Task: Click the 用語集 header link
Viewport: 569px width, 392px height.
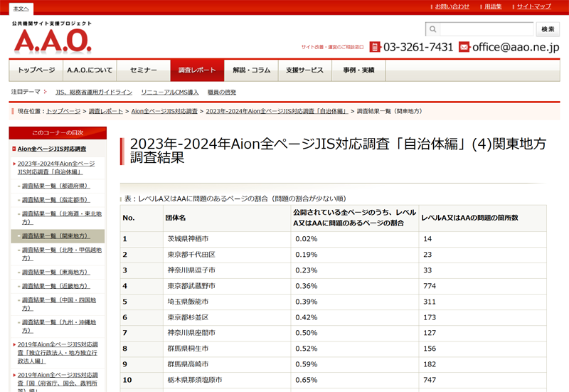Action: (x=493, y=6)
